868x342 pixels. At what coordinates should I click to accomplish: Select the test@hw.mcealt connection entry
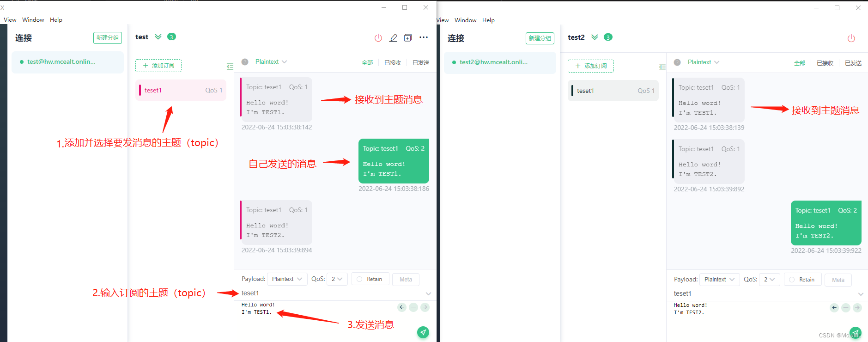click(67, 62)
